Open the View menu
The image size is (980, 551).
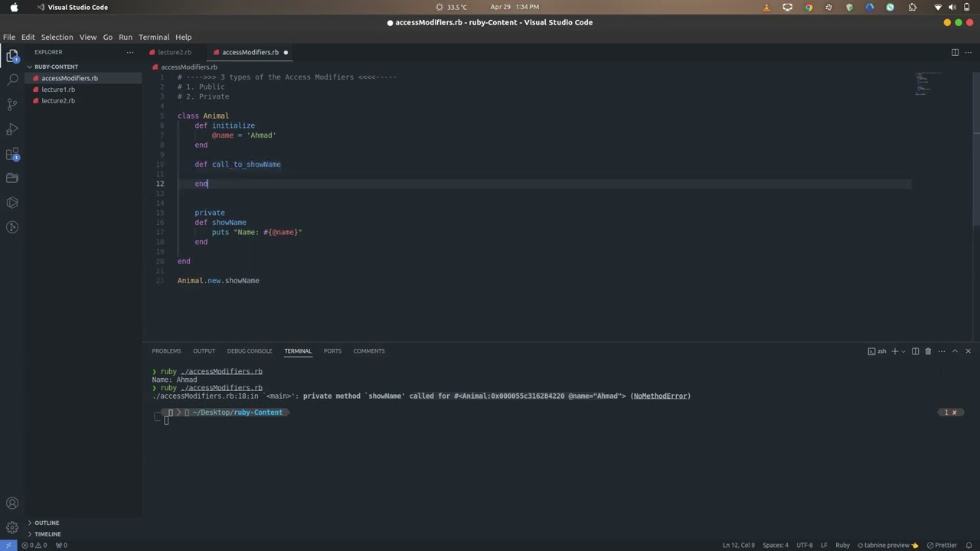(x=88, y=37)
